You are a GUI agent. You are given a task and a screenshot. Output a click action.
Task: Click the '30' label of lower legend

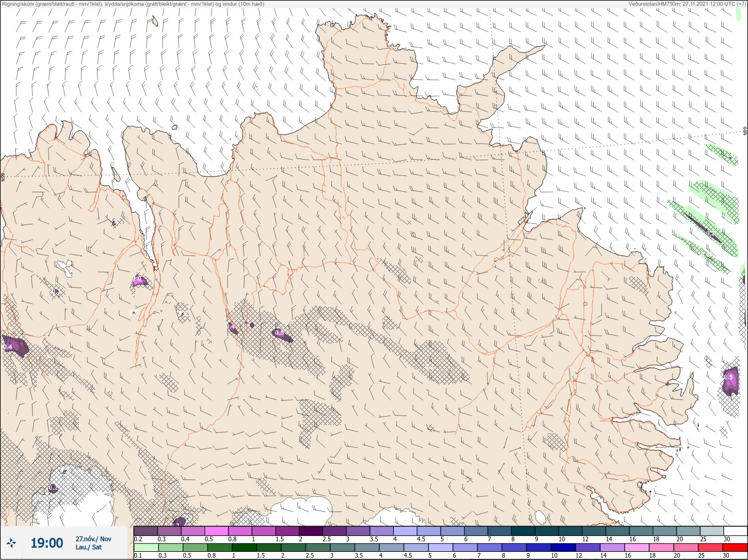coord(726,555)
